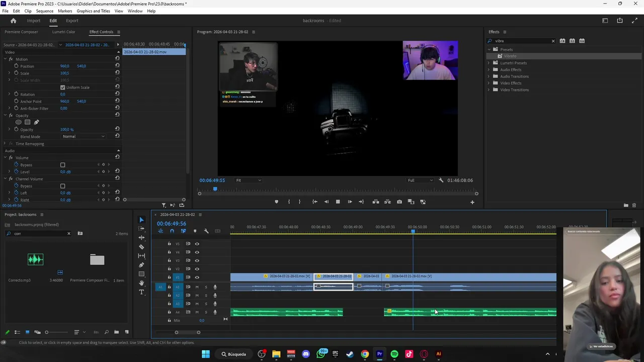Collapse the Motion effect
Viewport: 644px width, 362px height.
5,59
